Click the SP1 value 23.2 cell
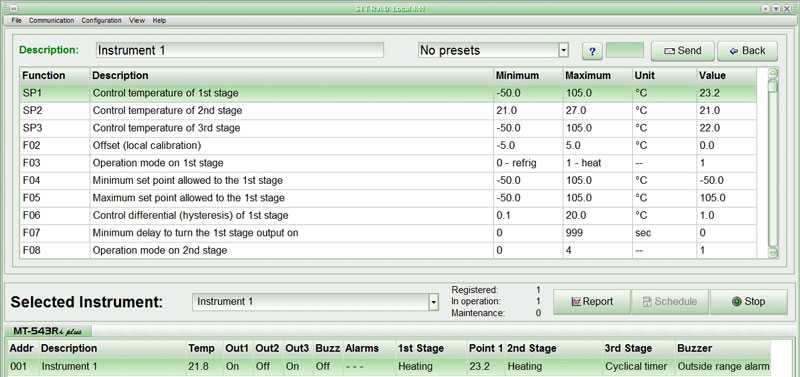800x377 pixels. click(x=726, y=93)
